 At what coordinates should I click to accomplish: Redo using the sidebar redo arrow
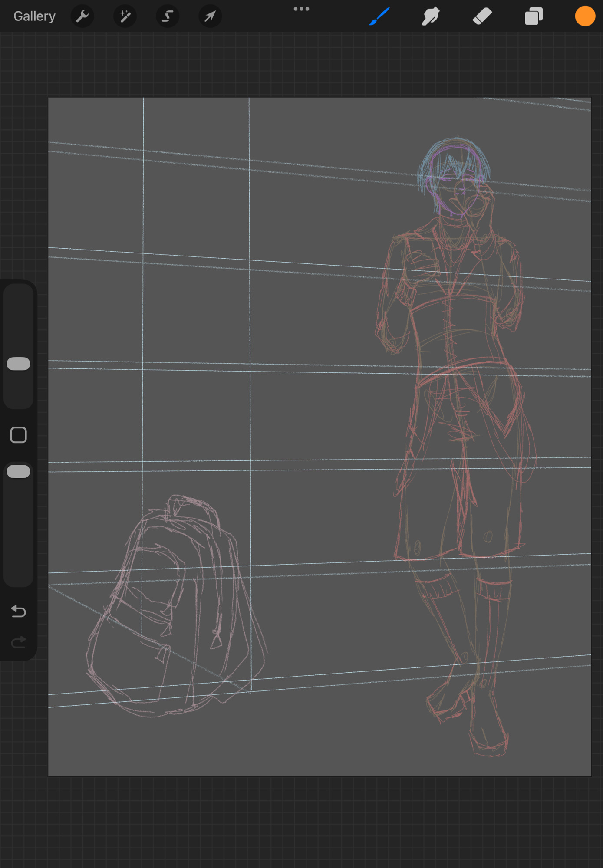point(19,642)
